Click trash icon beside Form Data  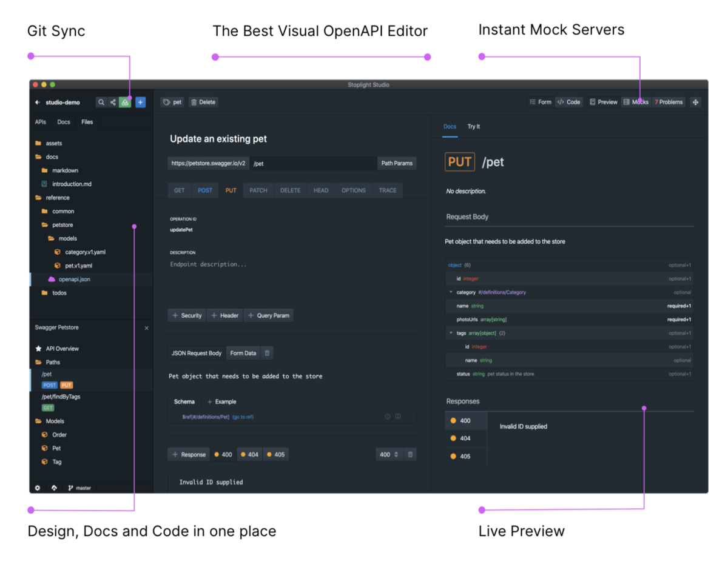point(268,353)
